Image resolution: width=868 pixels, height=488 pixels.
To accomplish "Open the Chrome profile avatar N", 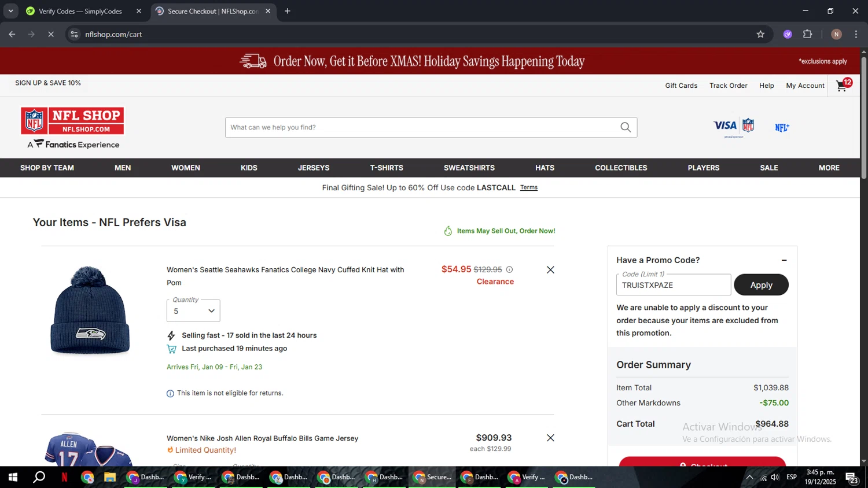I will (x=836, y=34).
